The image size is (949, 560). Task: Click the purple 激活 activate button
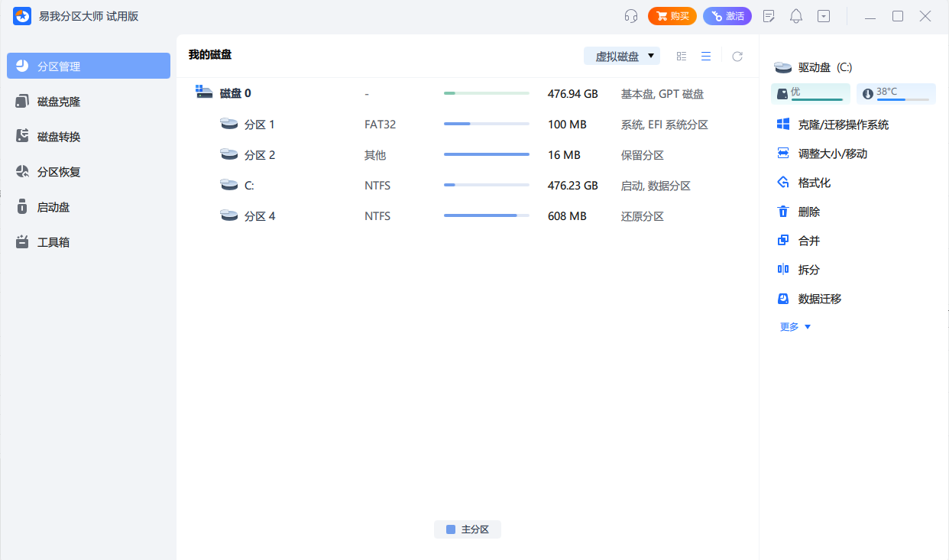click(x=727, y=15)
